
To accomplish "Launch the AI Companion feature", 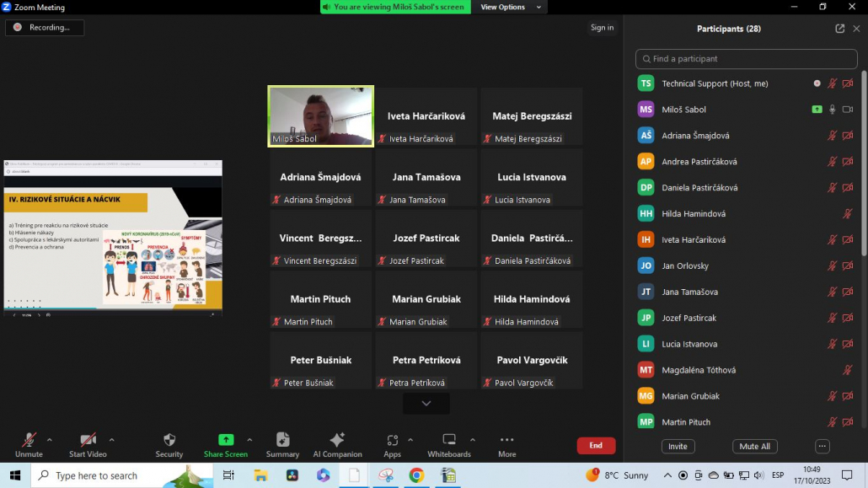I will [x=337, y=440].
